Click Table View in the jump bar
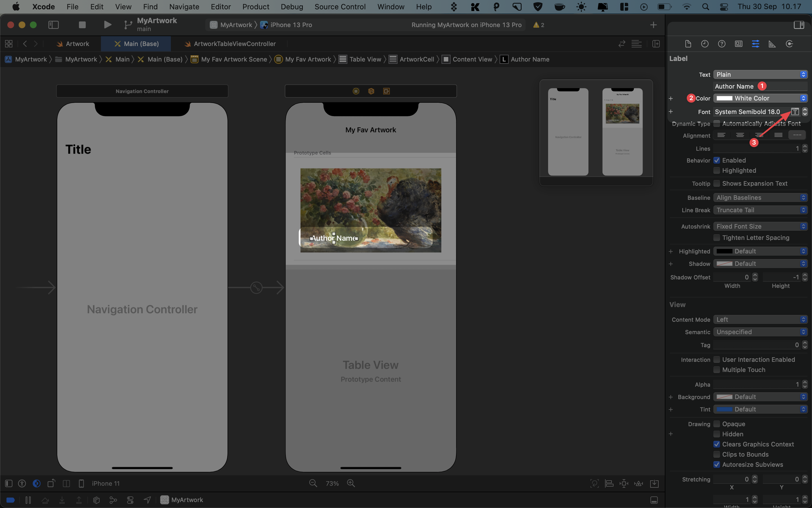Viewport: 812px width, 508px height. click(x=360, y=60)
